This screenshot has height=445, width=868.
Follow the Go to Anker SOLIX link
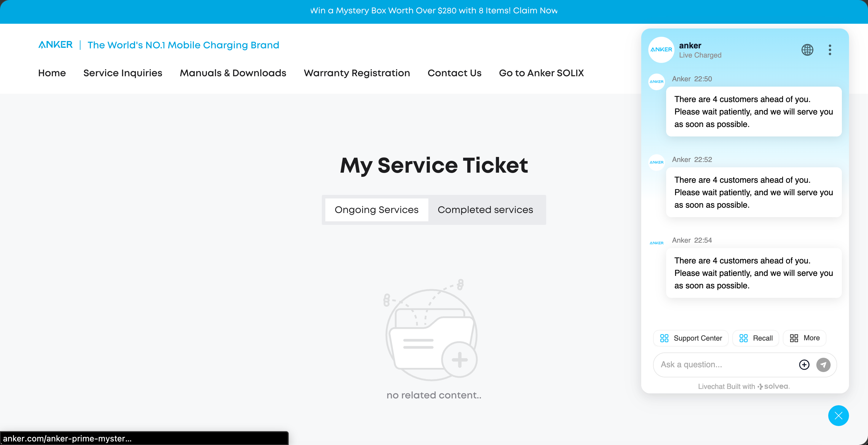coord(541,73)
